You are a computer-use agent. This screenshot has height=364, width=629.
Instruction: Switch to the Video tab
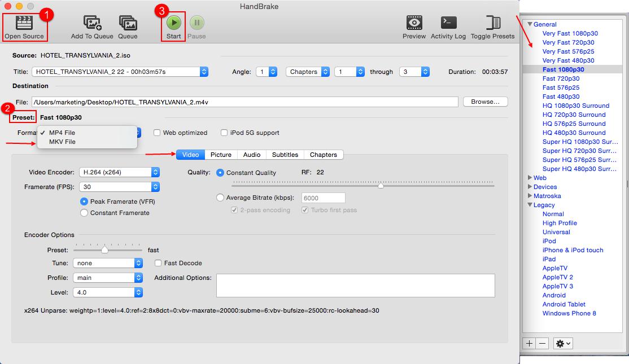190,155
